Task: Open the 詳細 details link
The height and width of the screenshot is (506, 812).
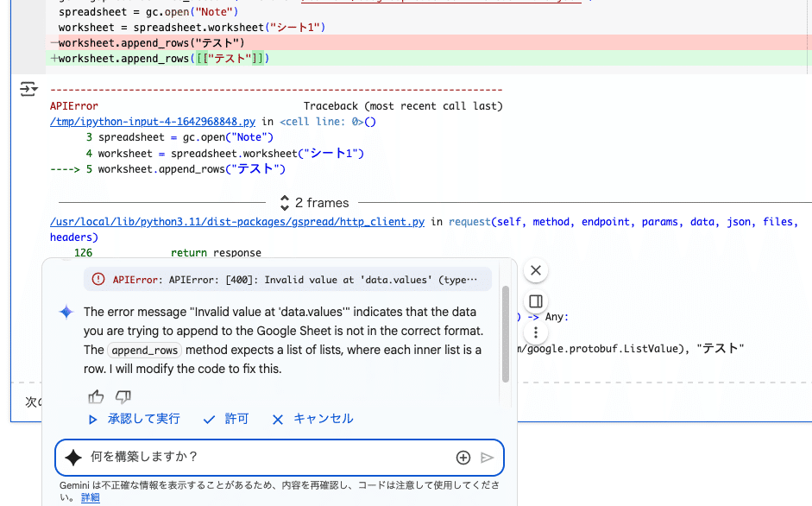Action: coord(90,496)
